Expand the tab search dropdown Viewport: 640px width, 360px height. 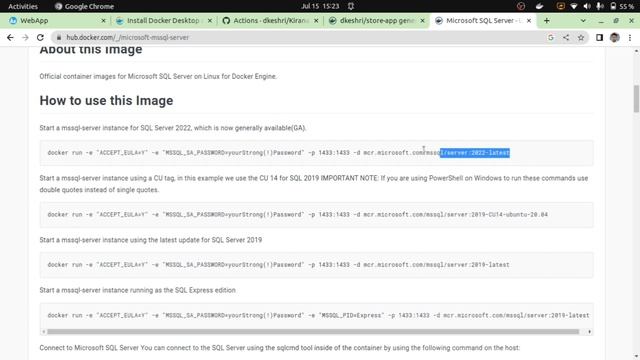point(583,20)
